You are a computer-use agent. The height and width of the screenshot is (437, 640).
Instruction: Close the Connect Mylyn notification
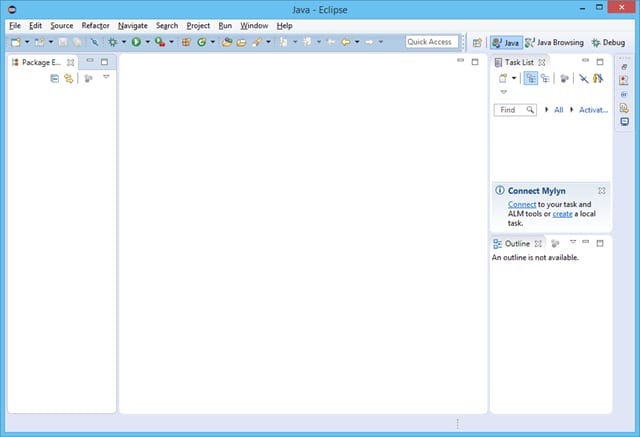(x=602, y=191)
